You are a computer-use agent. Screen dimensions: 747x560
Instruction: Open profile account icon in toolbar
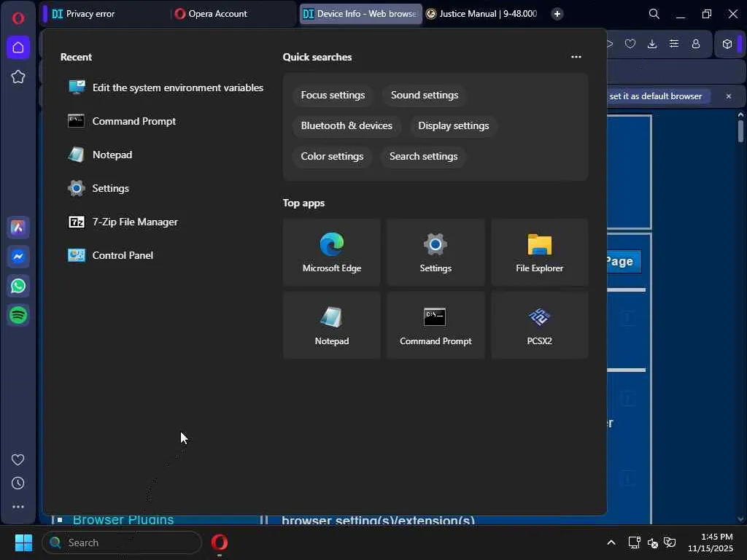click(695, 44)
